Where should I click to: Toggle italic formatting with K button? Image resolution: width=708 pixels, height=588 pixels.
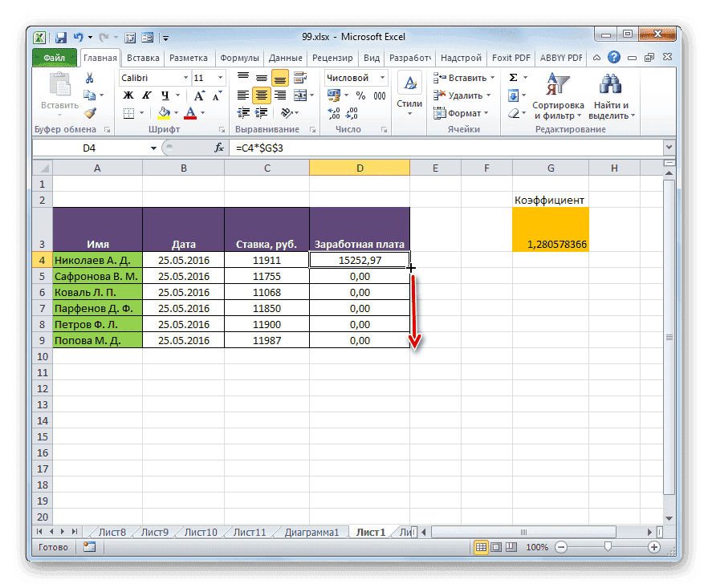[x=146, y=96]
